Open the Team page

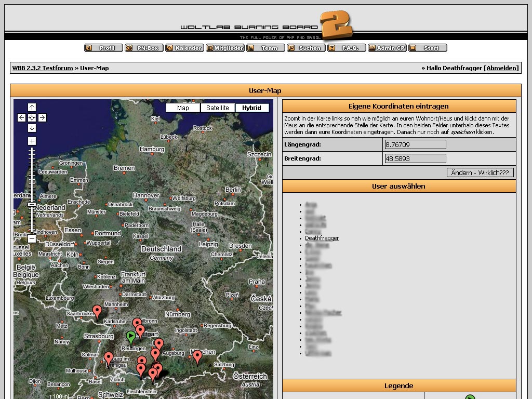point(265,48)
